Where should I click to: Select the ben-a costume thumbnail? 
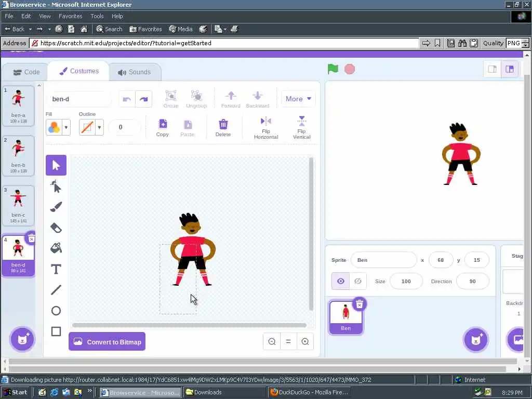18,106
